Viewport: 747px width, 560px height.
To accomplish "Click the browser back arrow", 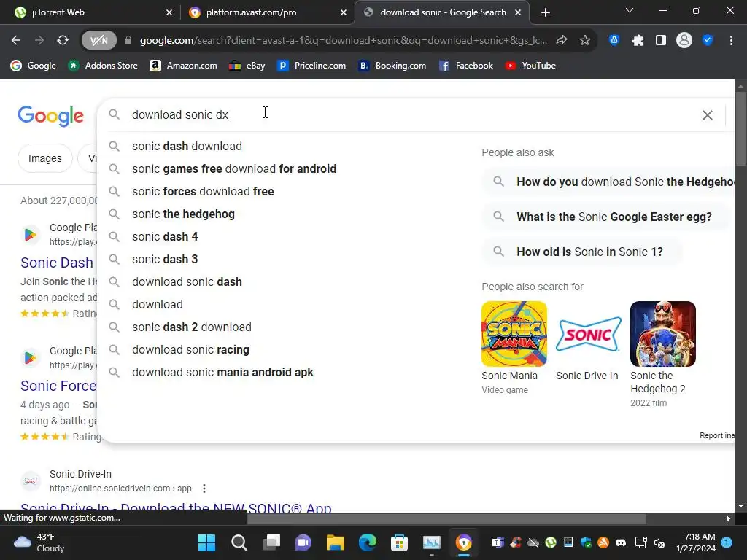I will tap(16, 41).
